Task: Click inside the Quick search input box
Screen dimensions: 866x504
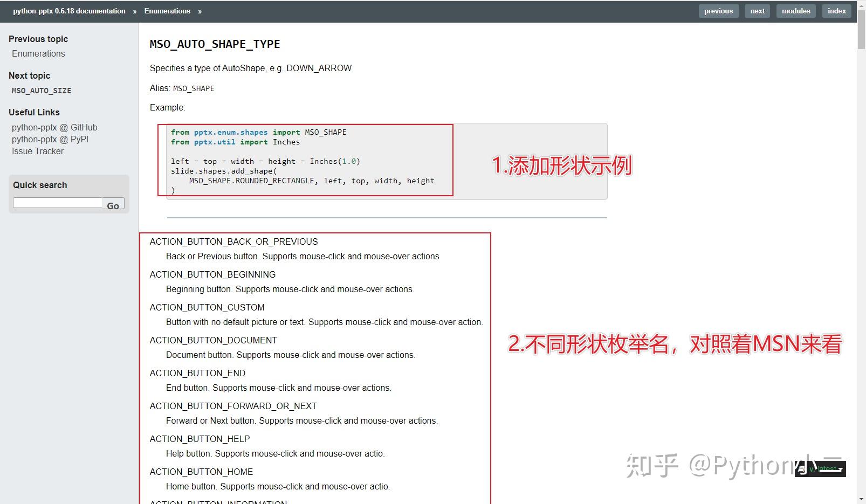Action: pyautogui.click(x=56, y=202)
